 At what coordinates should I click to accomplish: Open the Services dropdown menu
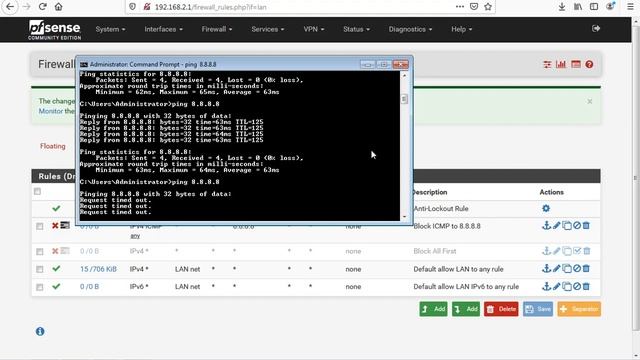(x=268, y=29)
